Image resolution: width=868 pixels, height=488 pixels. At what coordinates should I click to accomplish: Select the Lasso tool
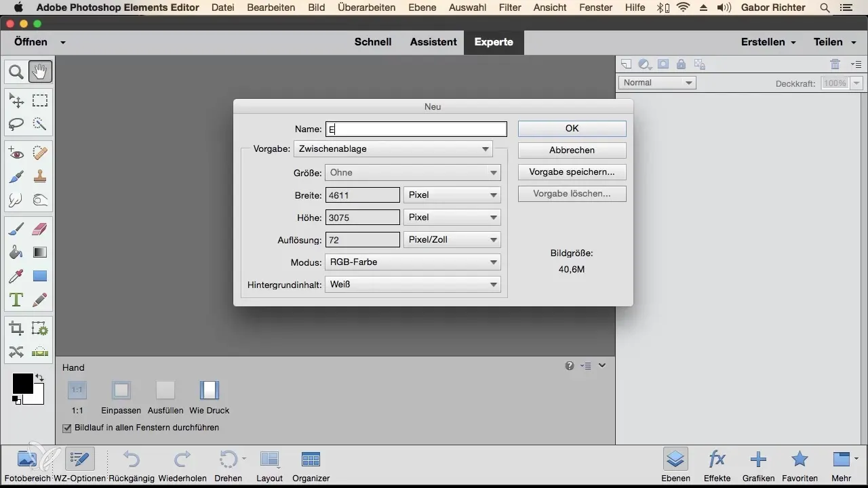coord(16,124)
